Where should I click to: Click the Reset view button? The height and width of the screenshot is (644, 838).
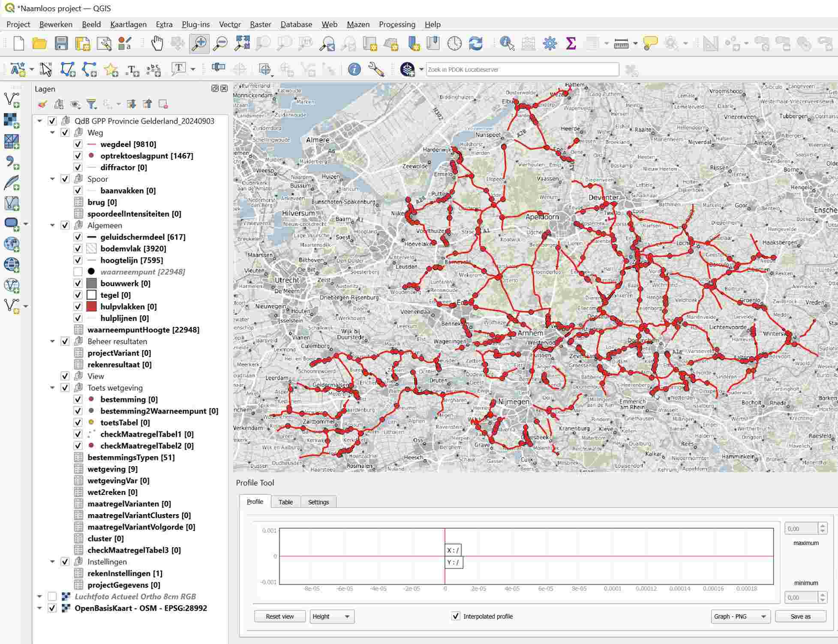click(x=279, y=616)
